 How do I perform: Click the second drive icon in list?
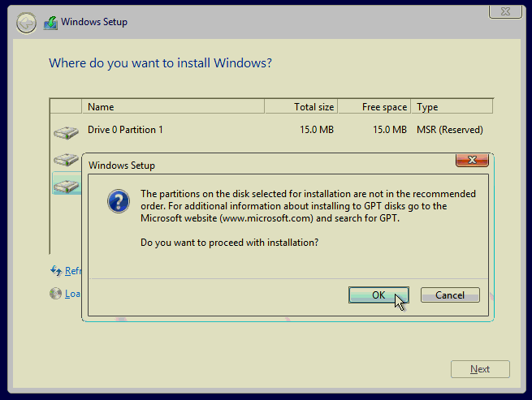pyautogui.click(x=66, y=159)
